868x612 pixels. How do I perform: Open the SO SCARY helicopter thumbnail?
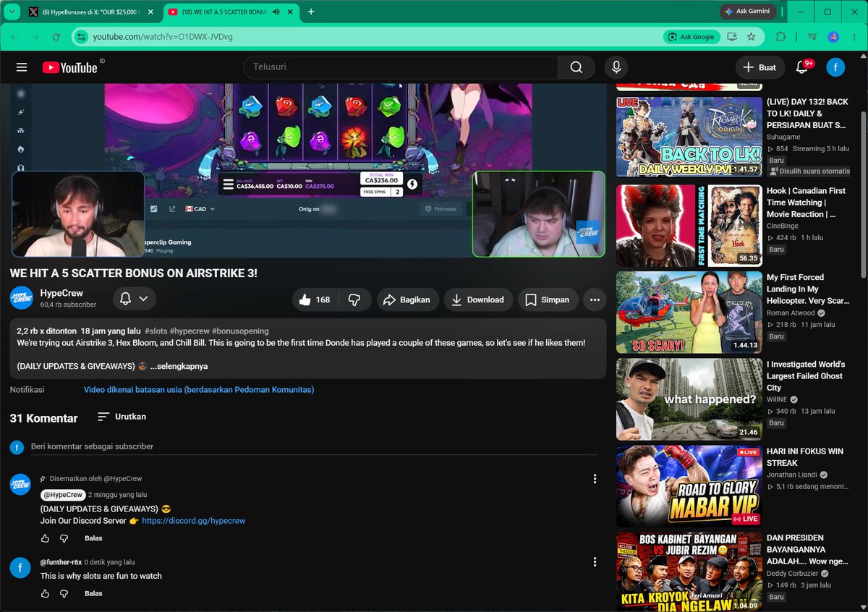pyautogui.click(x=689, y=313)
